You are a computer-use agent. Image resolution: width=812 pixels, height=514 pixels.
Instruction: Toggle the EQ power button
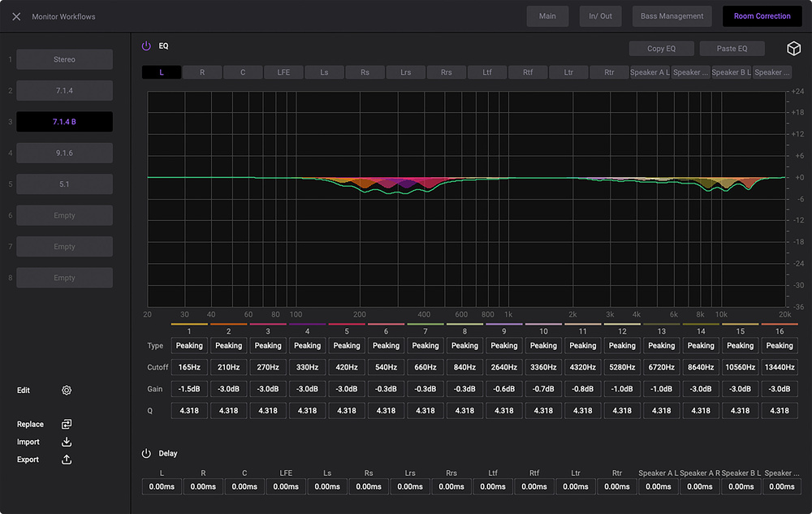click(x=146, y=46)
